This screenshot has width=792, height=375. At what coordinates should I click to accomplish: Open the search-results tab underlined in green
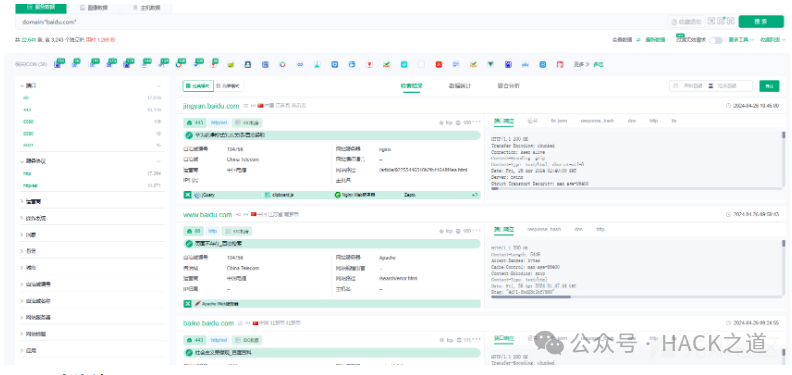click(411, 86)
